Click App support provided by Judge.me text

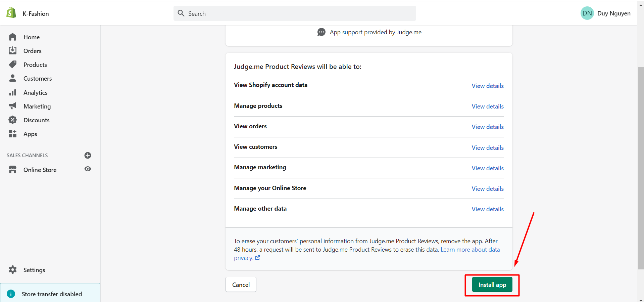pos(376,32)
